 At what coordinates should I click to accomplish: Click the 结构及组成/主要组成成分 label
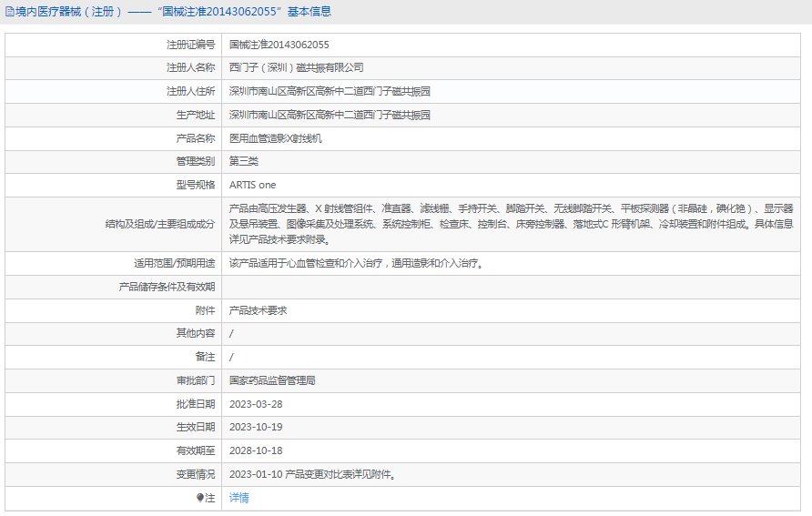160,224
